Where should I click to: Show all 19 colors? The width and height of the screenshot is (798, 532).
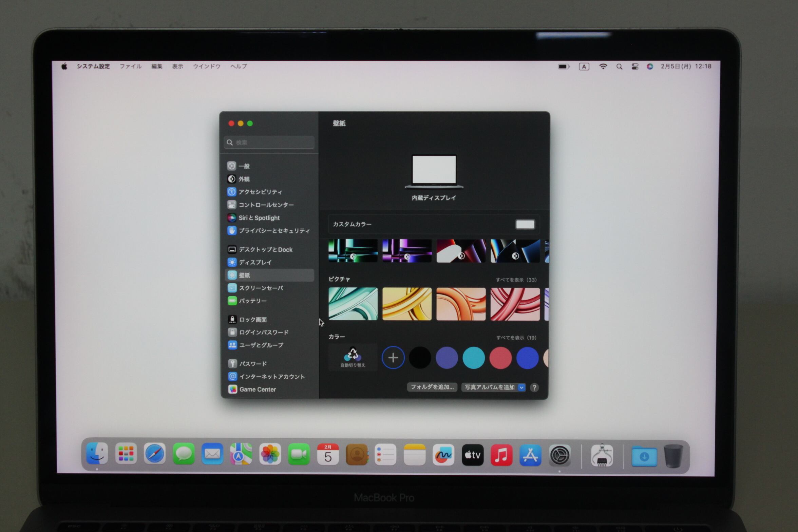coord(516,338)
